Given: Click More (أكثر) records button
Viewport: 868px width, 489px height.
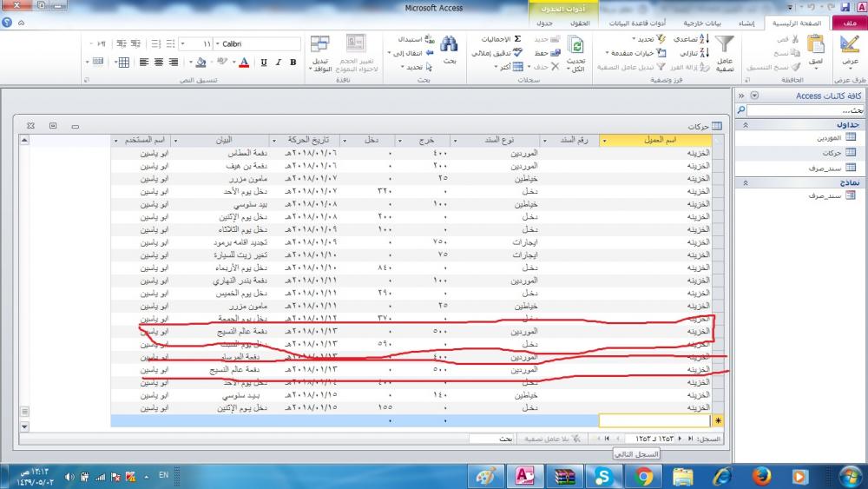Looking at the screenshot, I should [x=508, y=67].
